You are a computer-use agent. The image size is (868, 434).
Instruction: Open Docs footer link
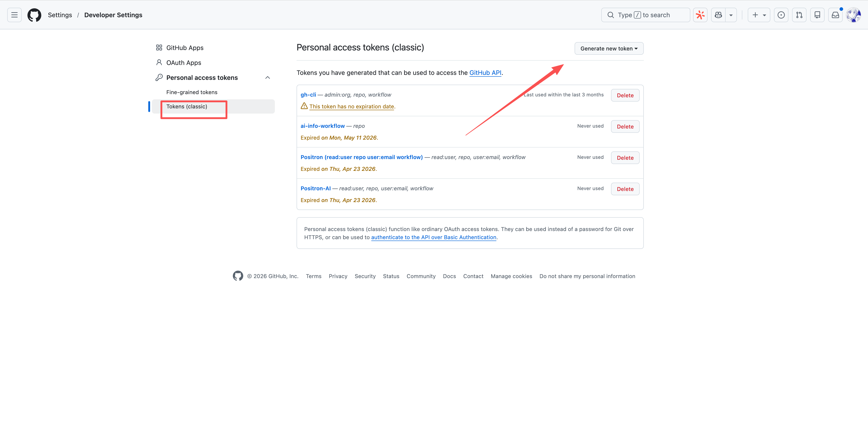pyautogui.click(x=449, y=276)
